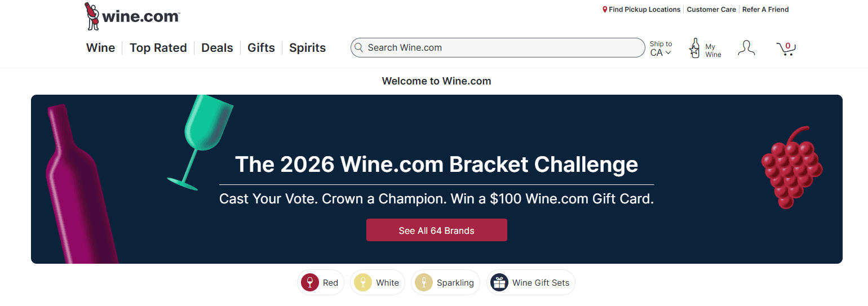Screen dimensions: 868x306
Task: Click the Wine Gift Sets gift icon
Action: pos(499,282)
